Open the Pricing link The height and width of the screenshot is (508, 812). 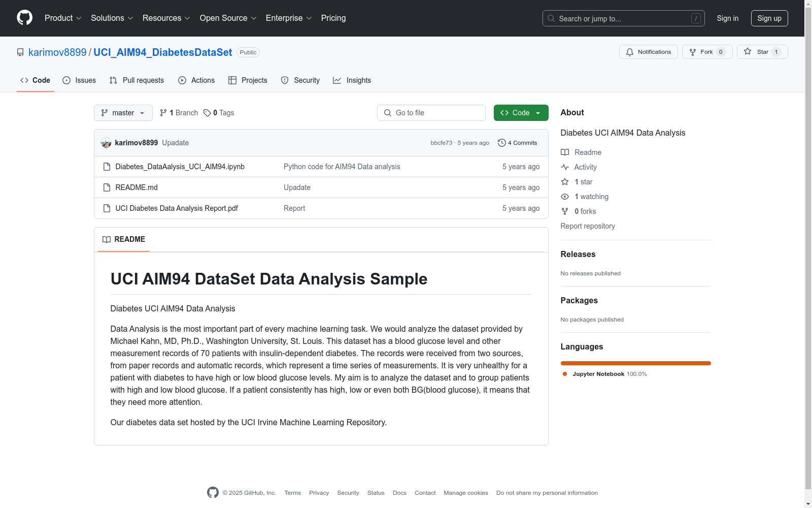[333, 18]
